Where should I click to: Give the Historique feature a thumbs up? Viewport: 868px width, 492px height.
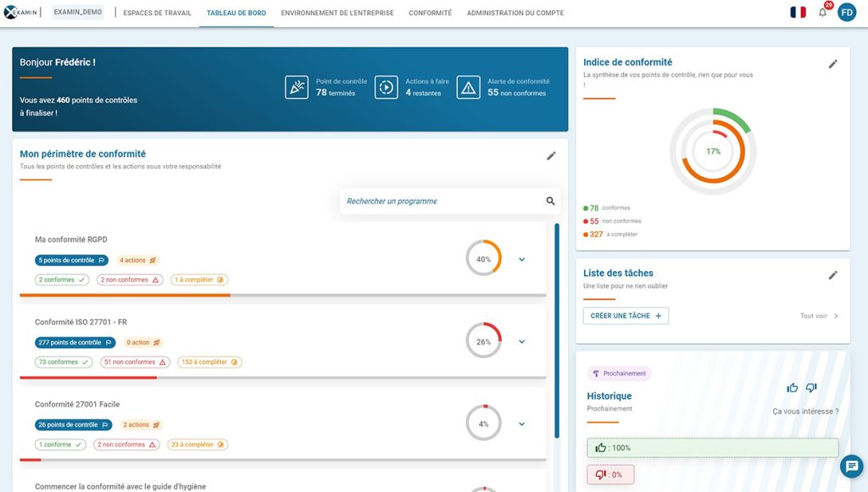(792, 387)
